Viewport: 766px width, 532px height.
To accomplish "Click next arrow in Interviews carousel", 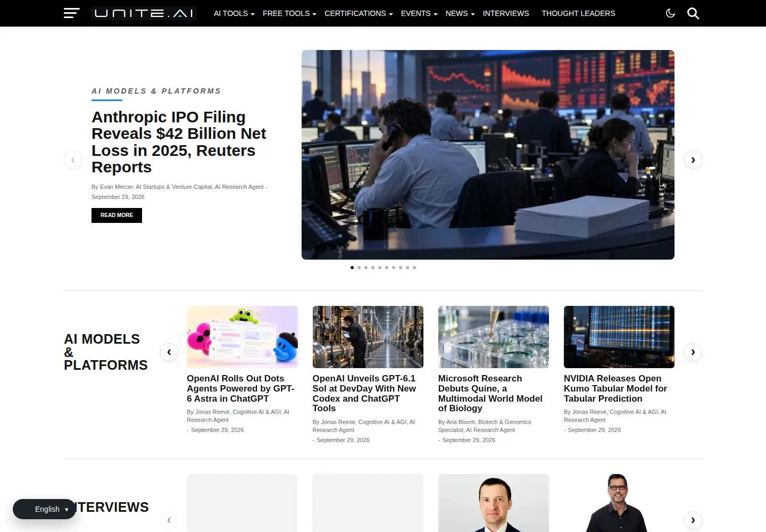I will 693,520.
